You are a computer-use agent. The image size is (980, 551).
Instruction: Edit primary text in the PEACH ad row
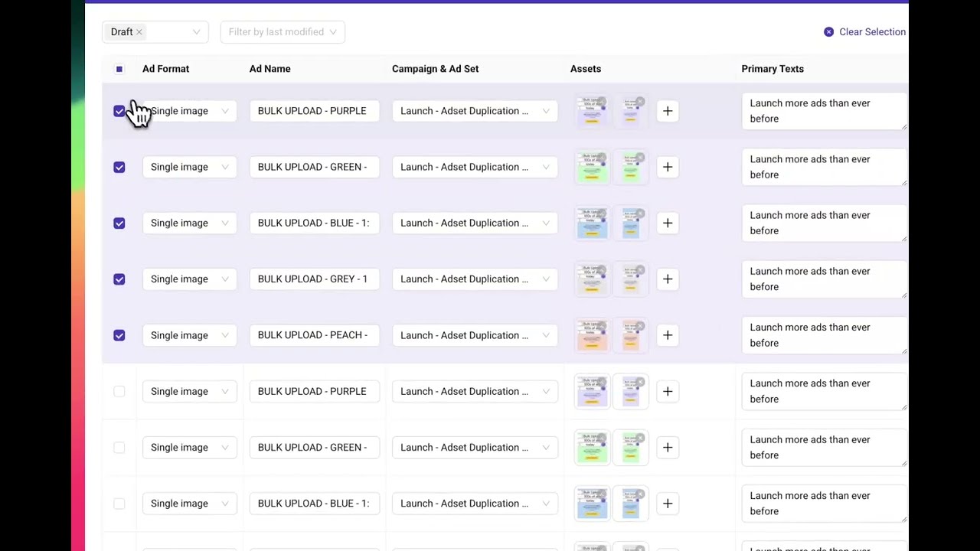coord(824,335)
